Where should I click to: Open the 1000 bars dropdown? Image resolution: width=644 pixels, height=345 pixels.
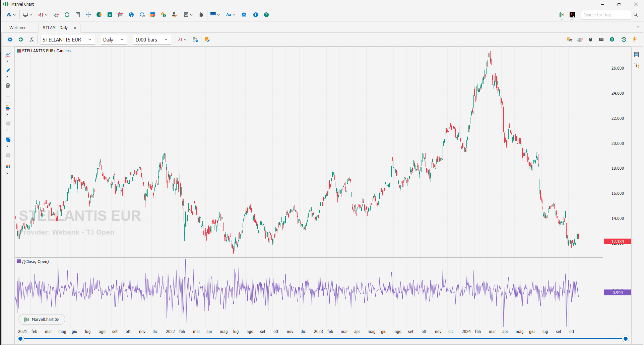click(x=152, y=39)
